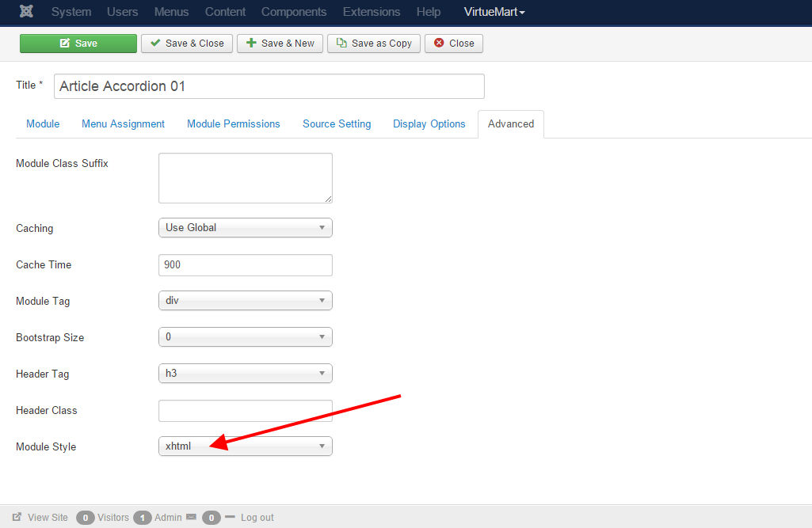The height and width of the screenshot is (528, 812).
Task: Click the Module Class Suffix text area
Action: [245, 178]
